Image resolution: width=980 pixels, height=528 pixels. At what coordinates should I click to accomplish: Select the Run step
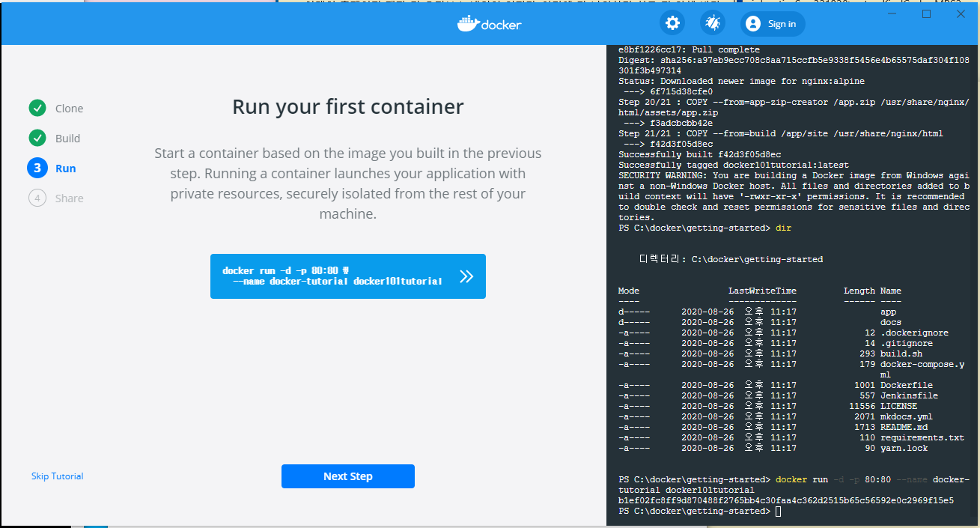click(x=66, y=169)
